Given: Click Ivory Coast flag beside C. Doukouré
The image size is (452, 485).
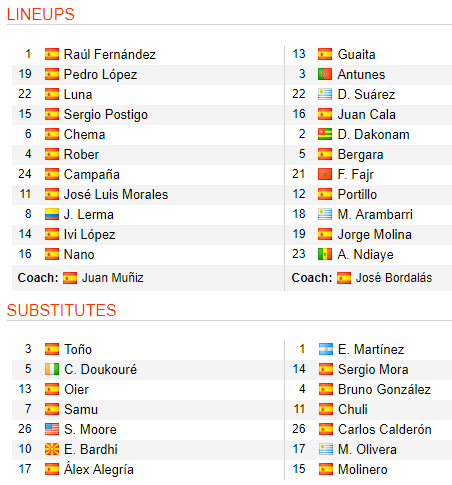Looking at the screenshot, I should point(52,369).
